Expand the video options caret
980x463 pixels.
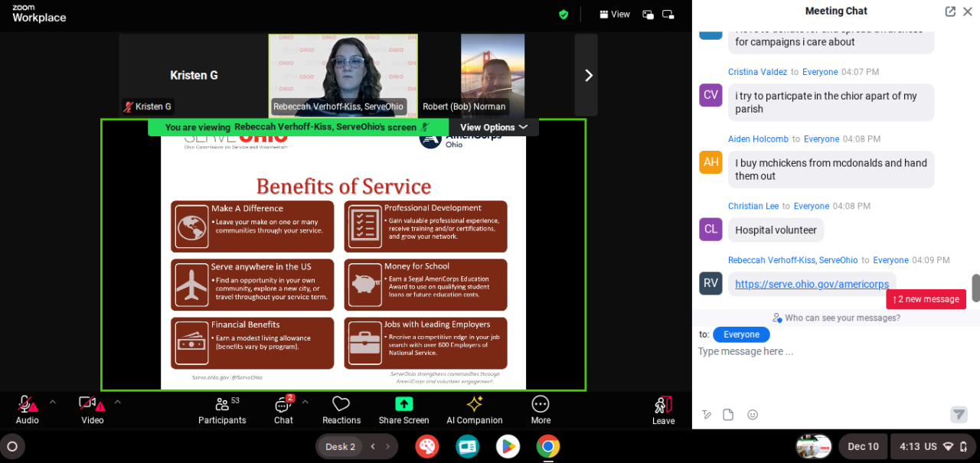tap(117, 402)
